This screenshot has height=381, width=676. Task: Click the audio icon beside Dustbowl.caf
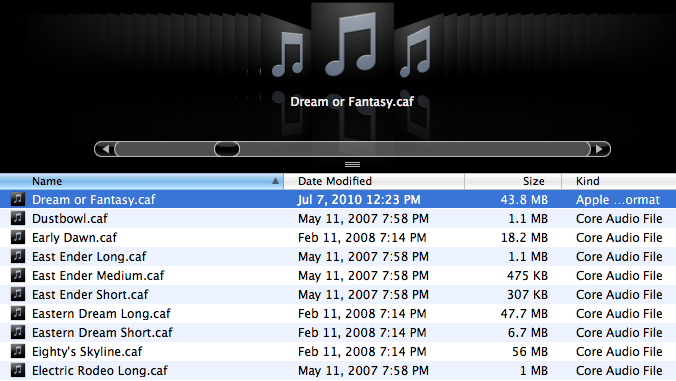(18, 218)
